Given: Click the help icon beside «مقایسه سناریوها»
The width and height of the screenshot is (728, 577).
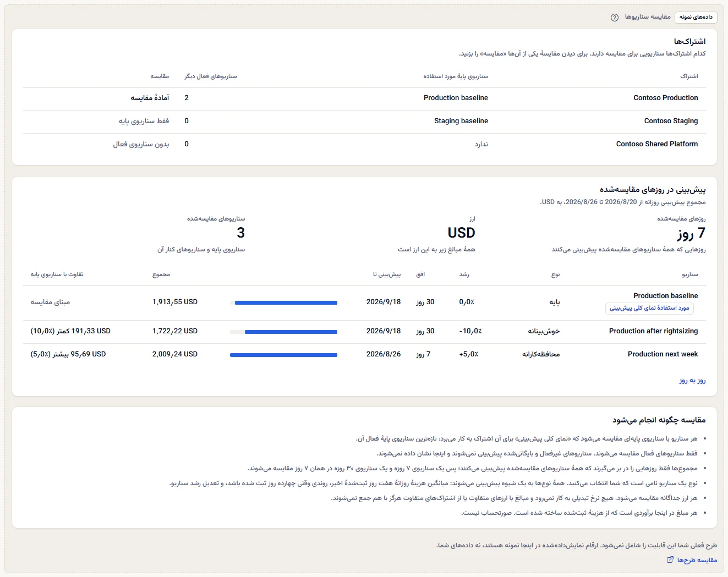Looking at the screenshot, I should coord(615,18).
